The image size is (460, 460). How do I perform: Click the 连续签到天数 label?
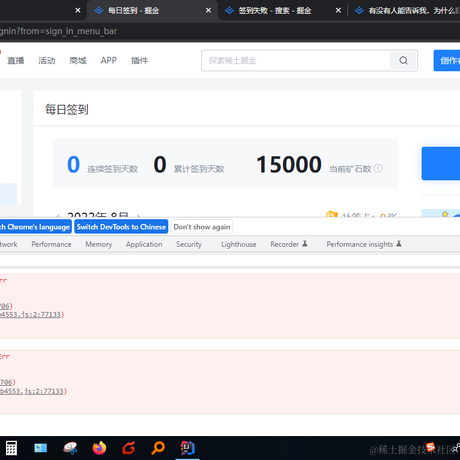pos(113,169)
